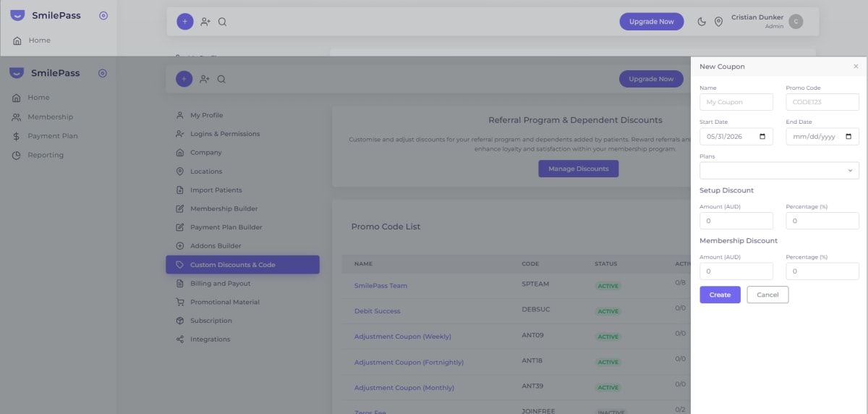
Task: Open the End Date calendar picker icon
Action: tap(848, 136)
